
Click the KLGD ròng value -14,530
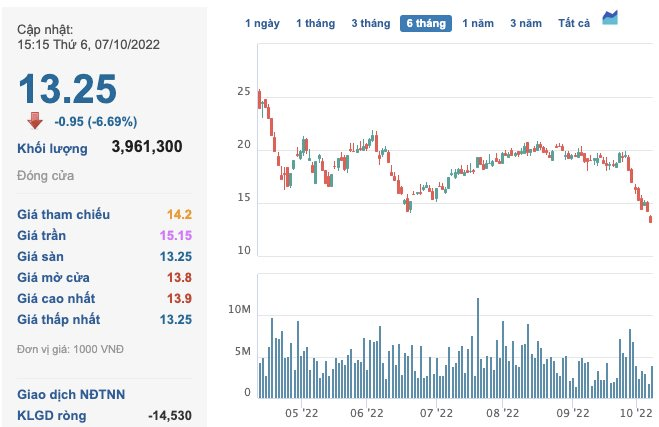[x=169, y=415]
